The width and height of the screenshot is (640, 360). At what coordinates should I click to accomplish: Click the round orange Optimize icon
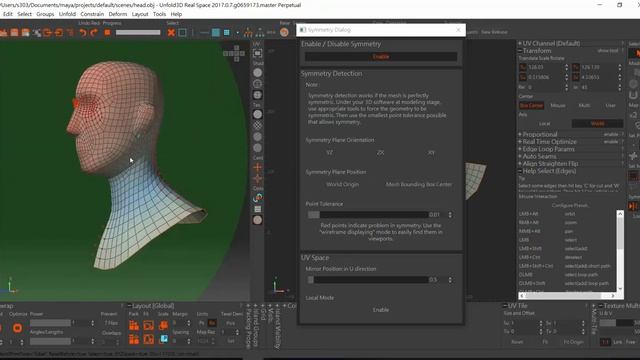[17, 328]
